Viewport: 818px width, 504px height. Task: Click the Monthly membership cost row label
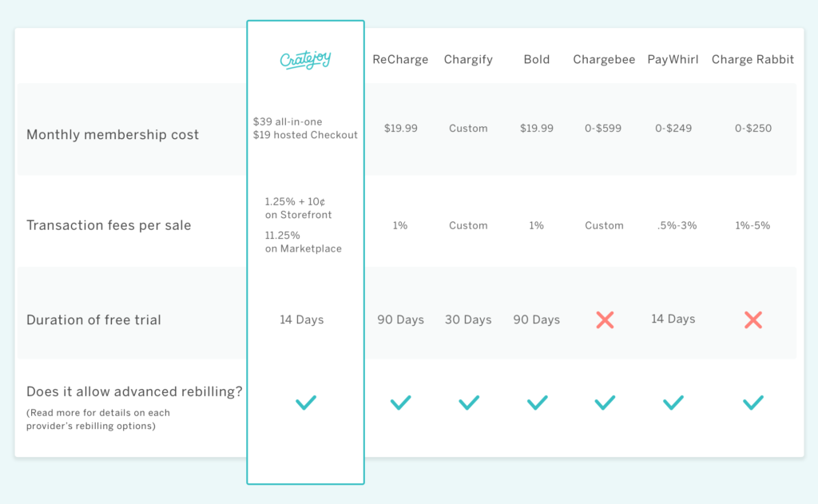click(113, 135)
